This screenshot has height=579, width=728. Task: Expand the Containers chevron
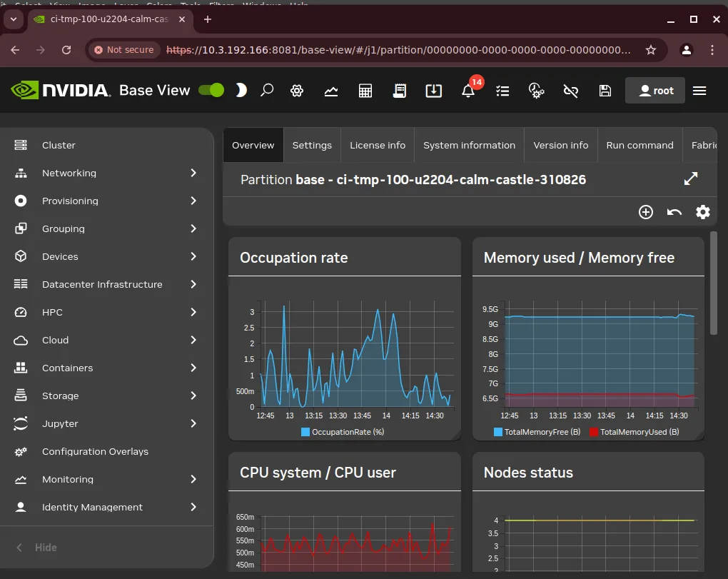click(x=193, y=368)
